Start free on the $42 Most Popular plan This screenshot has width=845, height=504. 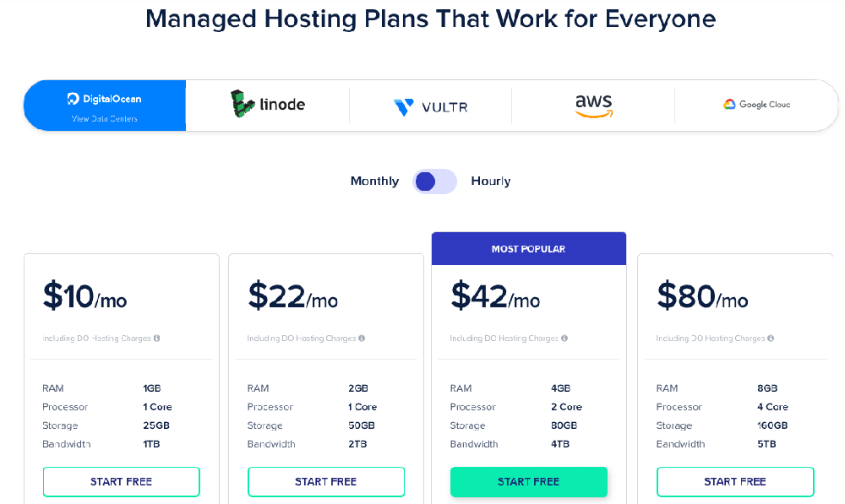pos(528,481)
